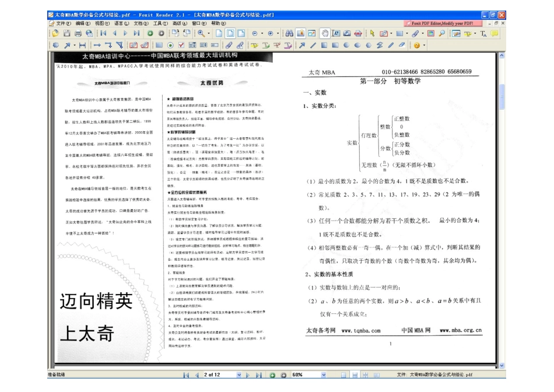Click the Save disk icon
554x392 pixels.
67,33
